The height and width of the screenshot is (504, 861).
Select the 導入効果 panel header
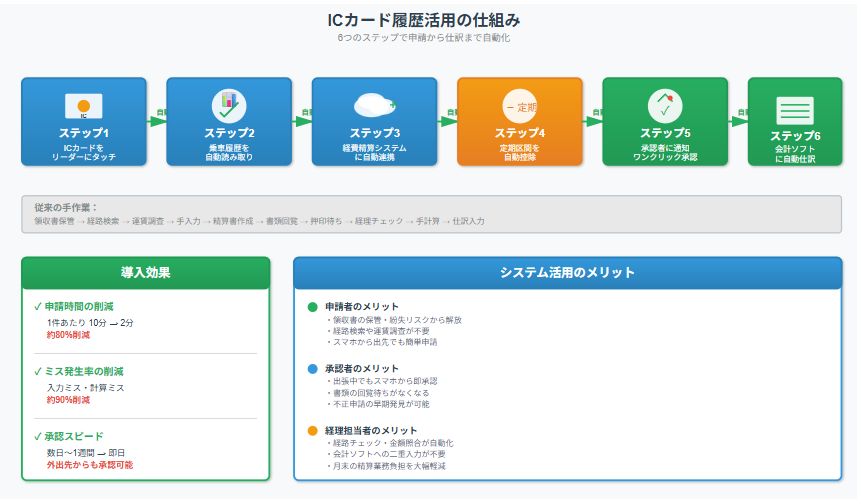pyautogui.click(x=145, y=273)
